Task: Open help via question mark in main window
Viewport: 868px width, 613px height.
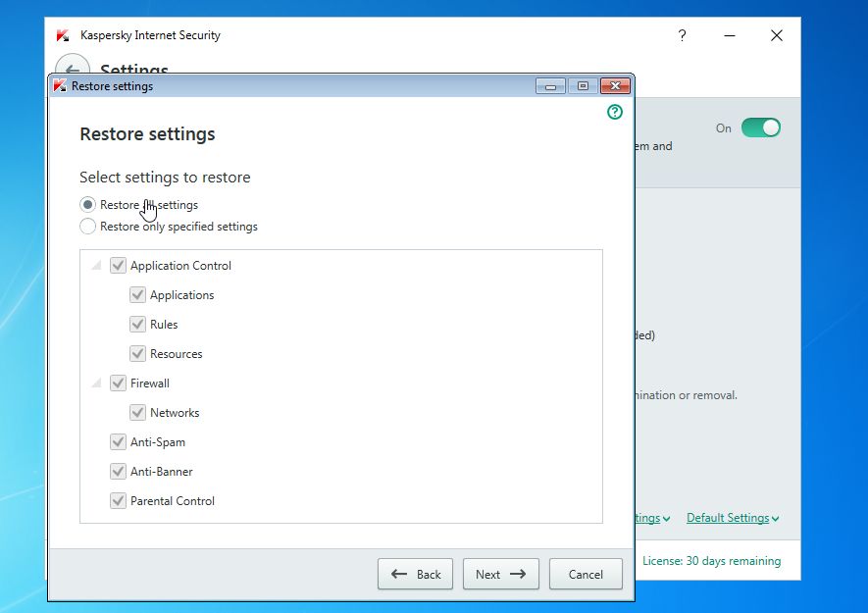Action: [682, 35]
